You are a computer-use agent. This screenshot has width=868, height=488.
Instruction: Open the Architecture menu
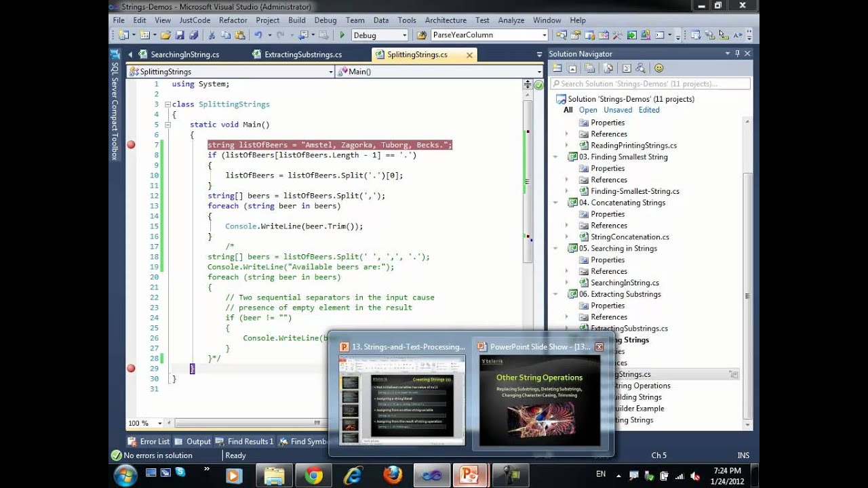tap(446, 20)
